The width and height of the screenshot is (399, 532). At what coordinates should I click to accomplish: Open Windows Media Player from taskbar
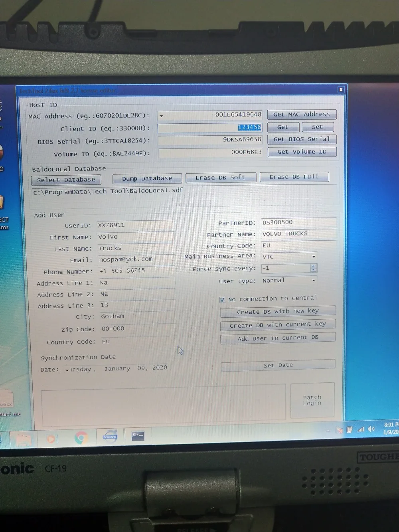[x=51, y=439]
